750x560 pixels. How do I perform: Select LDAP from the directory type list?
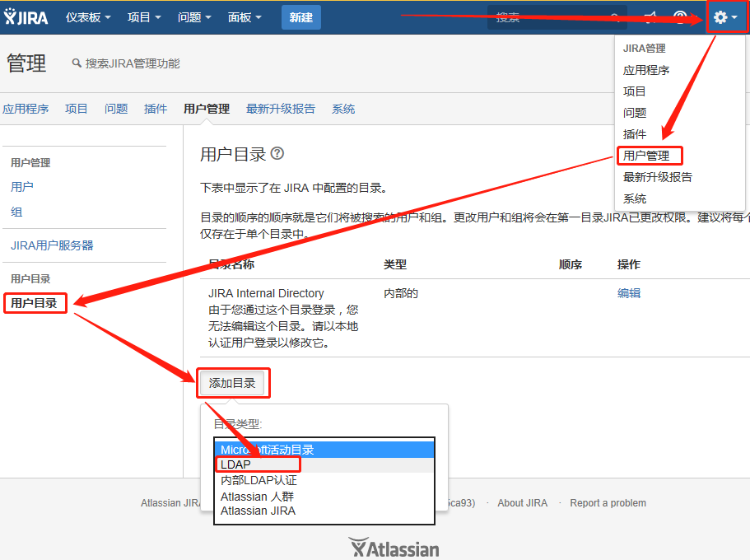235,464
